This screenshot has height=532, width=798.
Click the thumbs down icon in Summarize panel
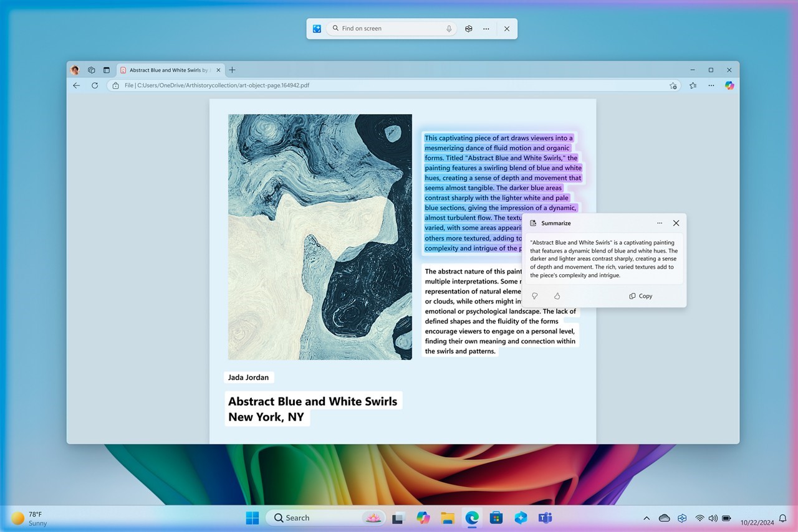coord(534,296)
